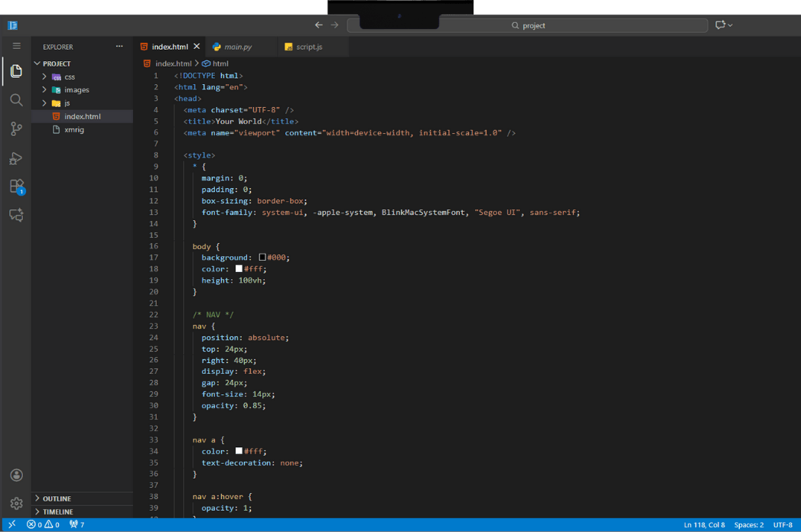801x532 pixels.
Task: Expand the TIMELINE section
Action: [57, 511]
